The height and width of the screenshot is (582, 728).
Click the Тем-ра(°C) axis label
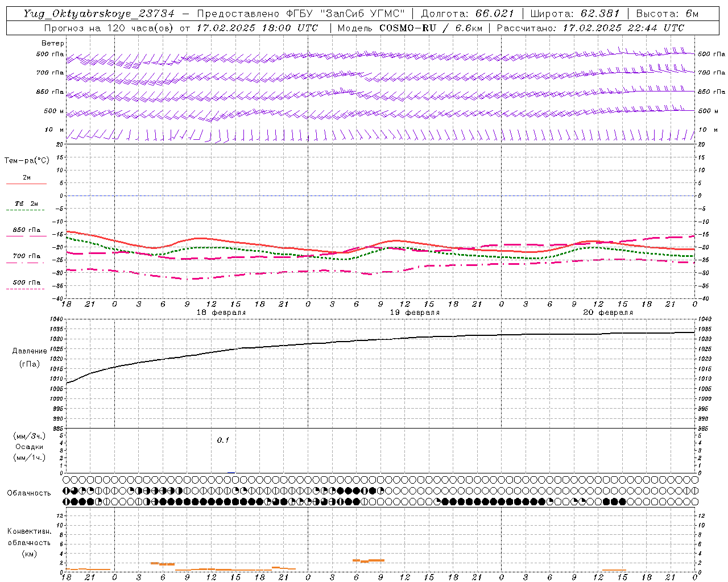(x=27, y=161)
